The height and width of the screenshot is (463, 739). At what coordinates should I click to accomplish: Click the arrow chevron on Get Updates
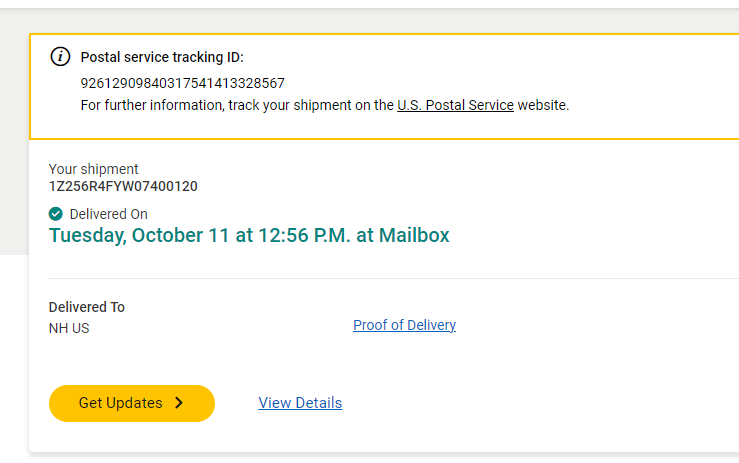pos(179,403)
